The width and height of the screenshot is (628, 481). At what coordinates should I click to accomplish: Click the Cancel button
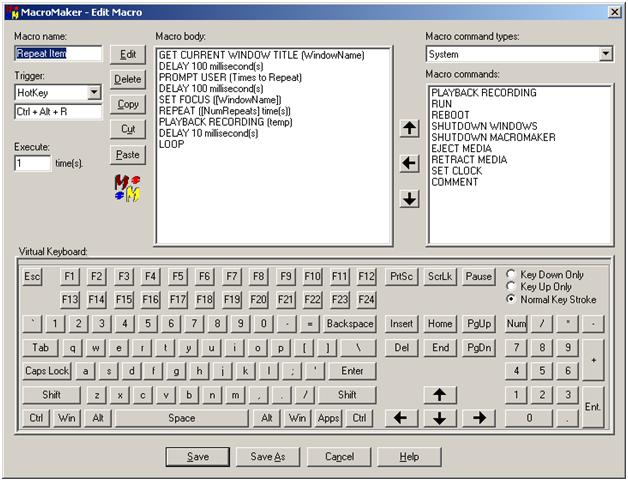pos(339,457)
